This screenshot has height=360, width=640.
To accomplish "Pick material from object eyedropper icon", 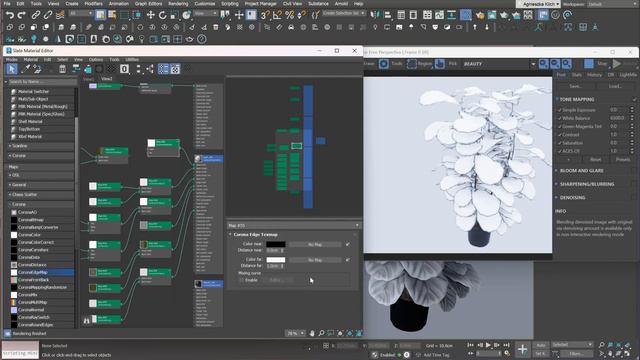I will (25, 69).
